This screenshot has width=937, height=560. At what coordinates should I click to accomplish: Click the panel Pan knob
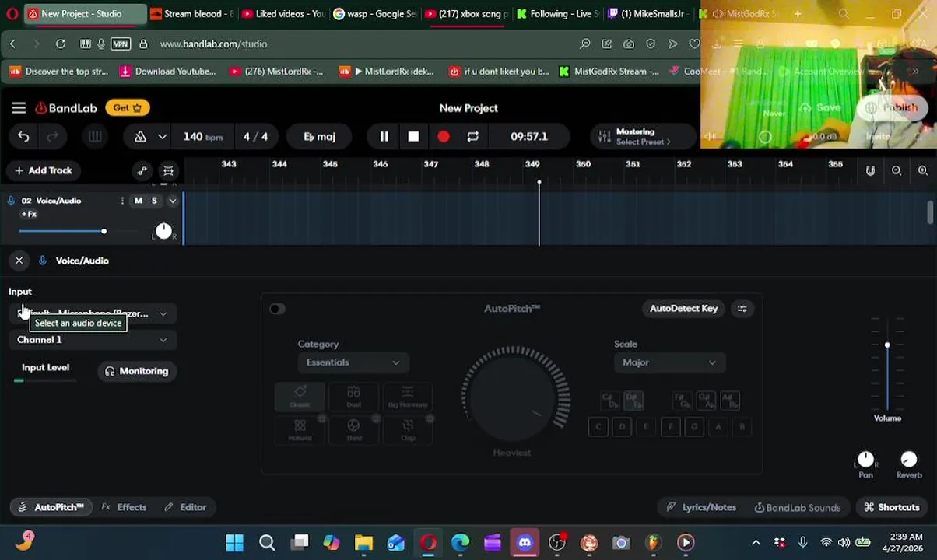click(865, 460)
